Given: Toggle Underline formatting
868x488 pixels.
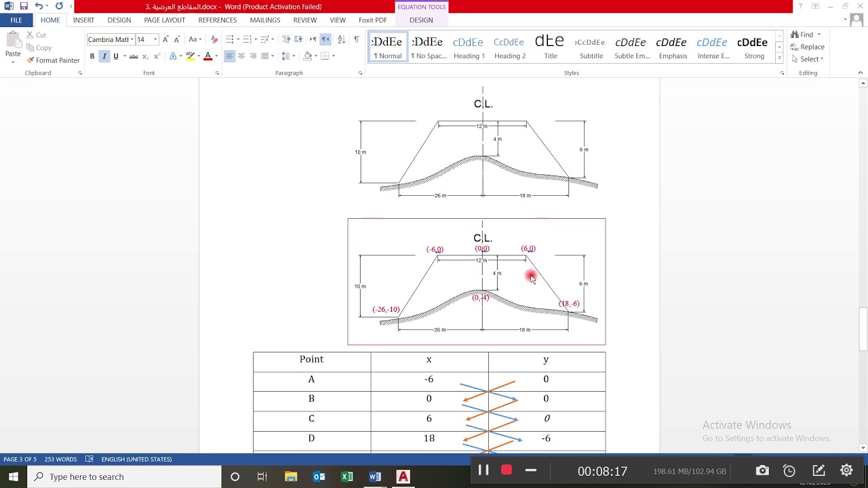Looking at the screenshot, I should 116,56.
